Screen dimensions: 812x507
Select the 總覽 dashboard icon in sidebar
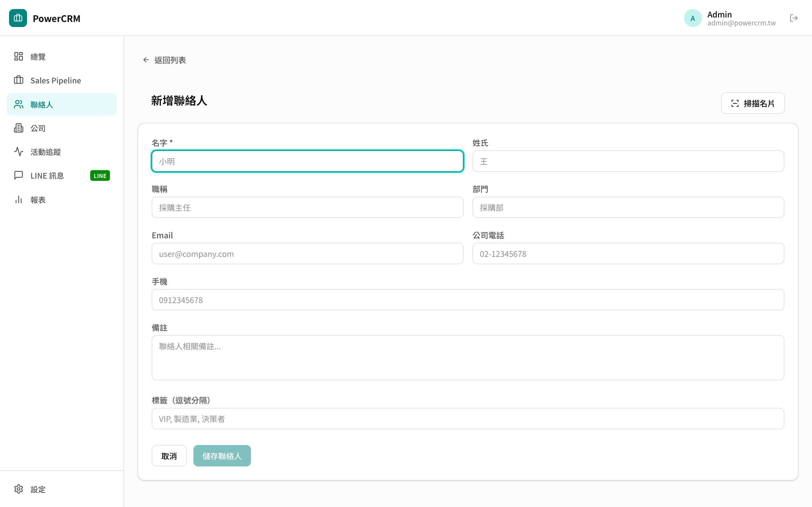coord(18,56)
